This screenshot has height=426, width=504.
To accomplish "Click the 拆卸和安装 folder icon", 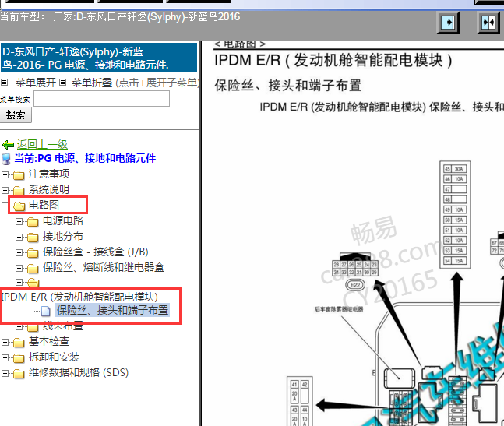I will point(19,358).
